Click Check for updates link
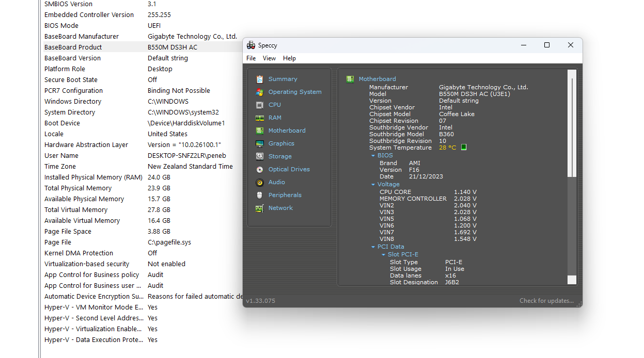Image resolution: width=644 pixels, height=358 pixels. (546, 301)
